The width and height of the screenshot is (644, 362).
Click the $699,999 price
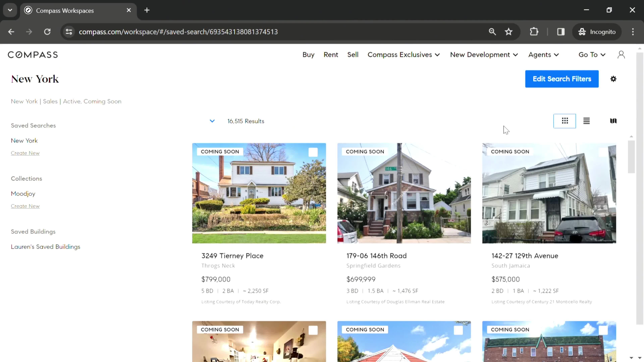click(361, 279)
